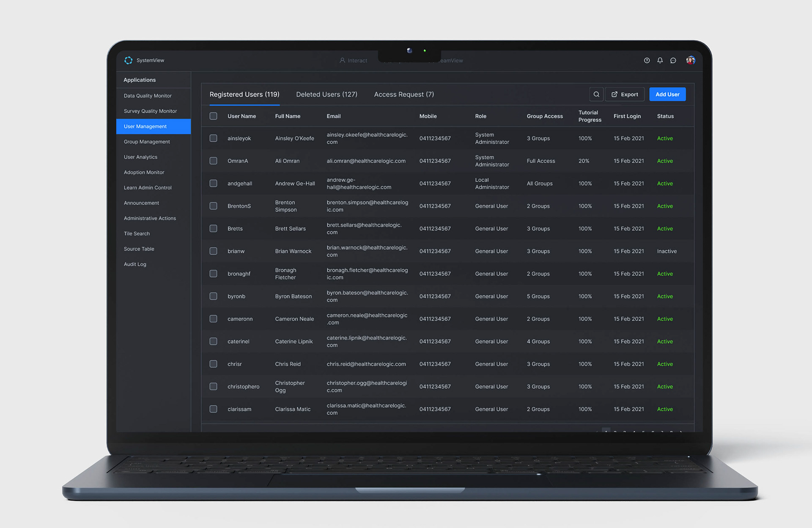Click the Role column header
812x528 pixels.
pyautogui.click(x=480, y=116)
